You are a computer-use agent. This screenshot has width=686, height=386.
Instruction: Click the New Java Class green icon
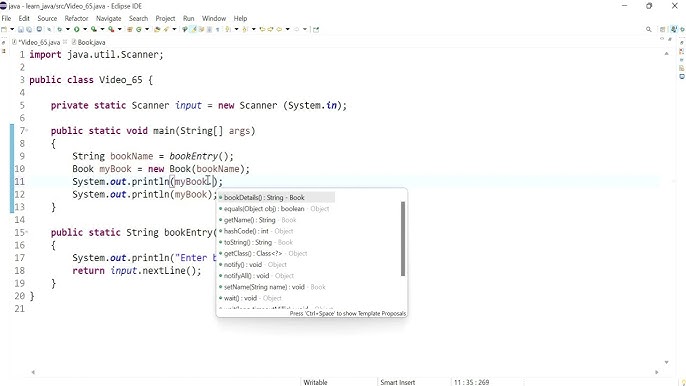coord(139,29)
